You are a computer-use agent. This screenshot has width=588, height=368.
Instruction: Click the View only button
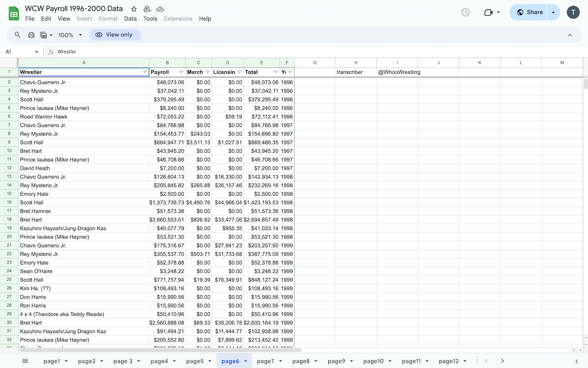point(115,35)
